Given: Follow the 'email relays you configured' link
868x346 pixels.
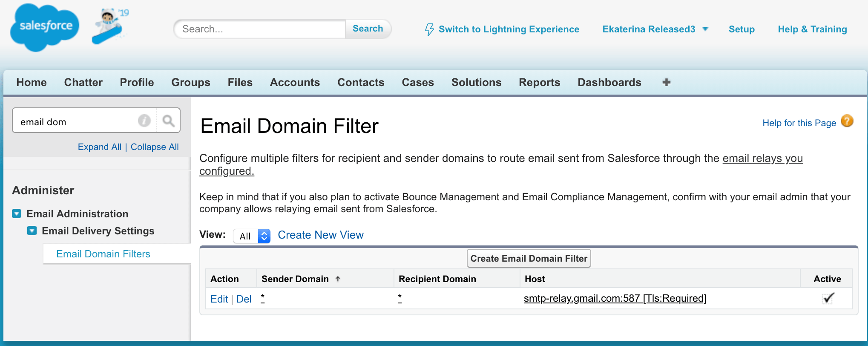Looking at the screenshot, I should click(x=762, y=158).
